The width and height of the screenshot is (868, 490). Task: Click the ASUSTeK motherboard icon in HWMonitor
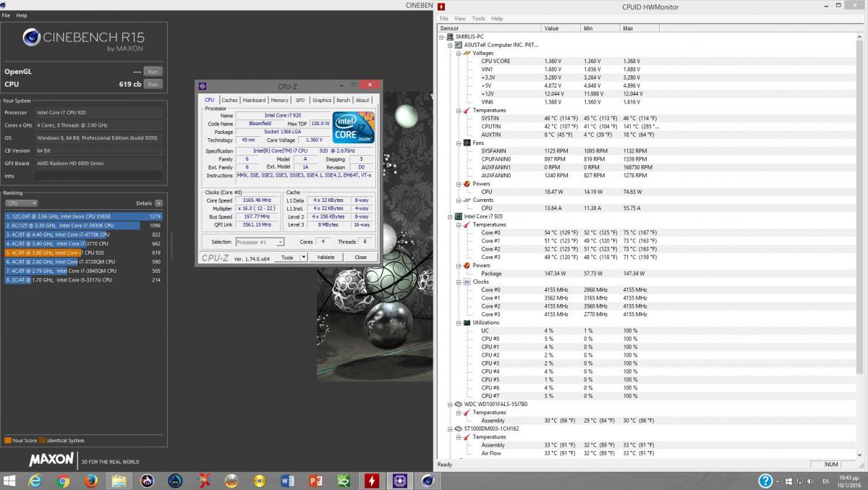[459, 45]
